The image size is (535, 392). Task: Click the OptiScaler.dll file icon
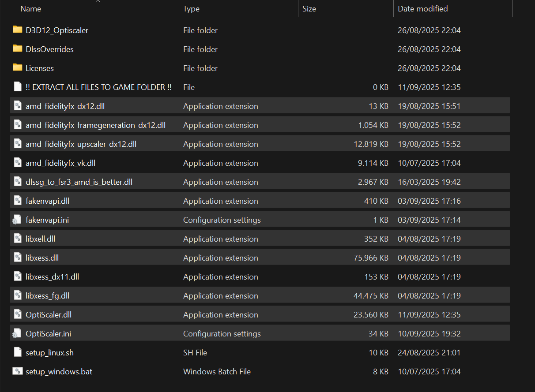pos(18,314)
